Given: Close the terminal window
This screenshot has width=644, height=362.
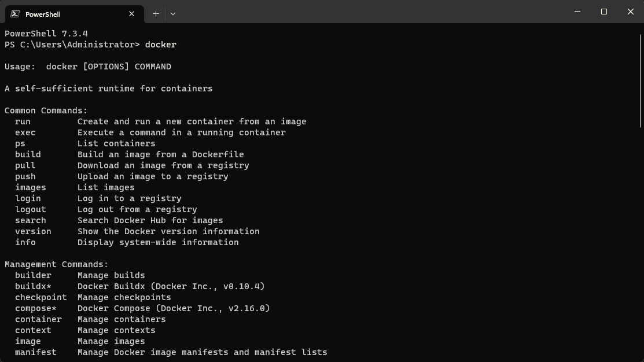Looking at the screenshot, I should click(x=631, y=12).
